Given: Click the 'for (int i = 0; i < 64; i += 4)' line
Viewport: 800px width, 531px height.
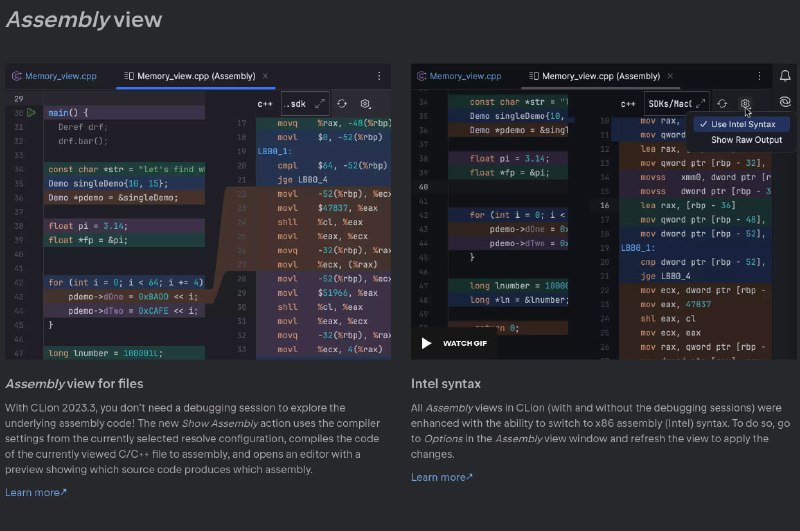Looking at the screenshot, I should [126, 282].
